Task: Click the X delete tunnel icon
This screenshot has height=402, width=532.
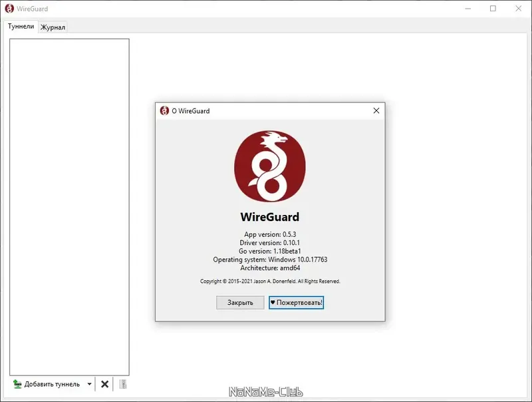Action: point(105,384)
